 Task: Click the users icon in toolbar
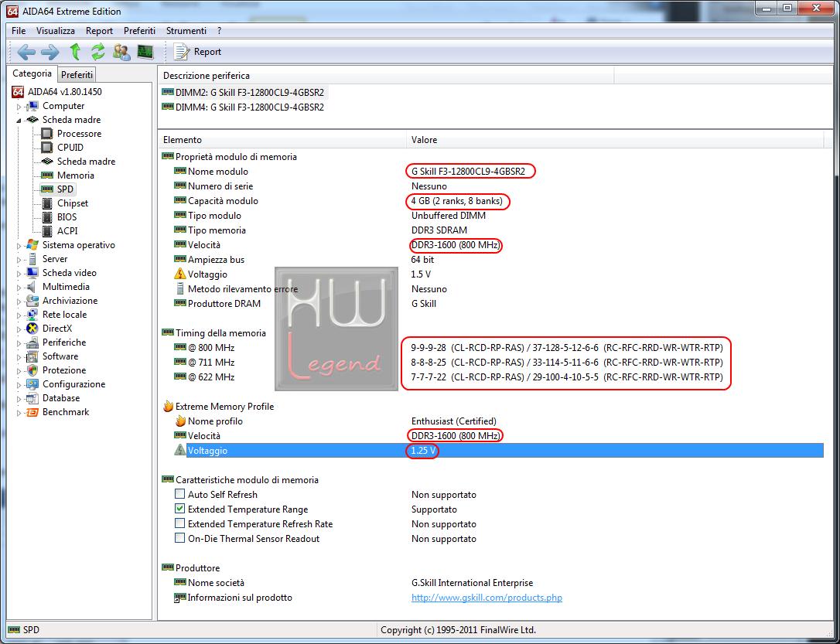tap(121, 52)
